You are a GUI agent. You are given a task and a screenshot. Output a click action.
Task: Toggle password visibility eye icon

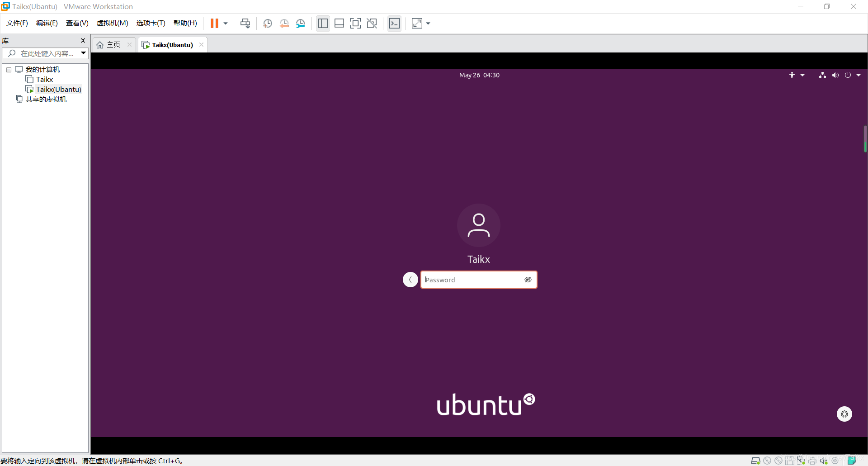tap(528, 280)
